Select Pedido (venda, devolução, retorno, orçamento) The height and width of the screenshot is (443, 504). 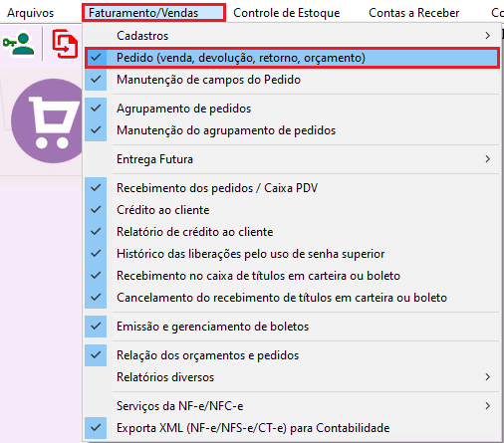(x=292, y=58)
